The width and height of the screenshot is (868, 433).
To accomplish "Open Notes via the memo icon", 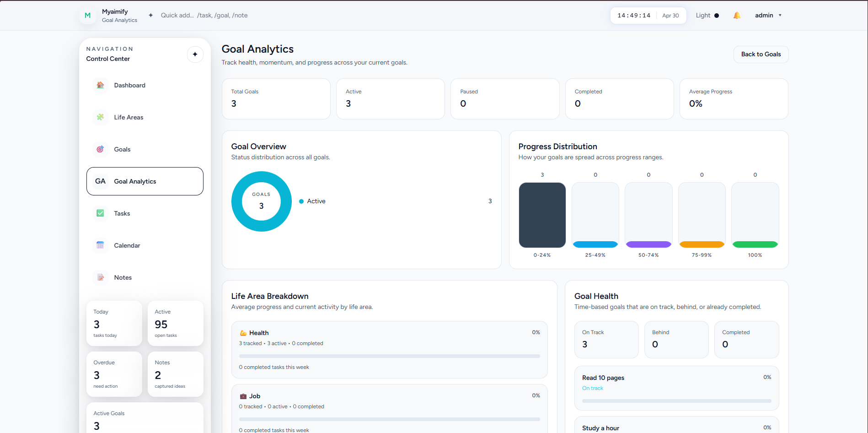I will click(100, 277).
